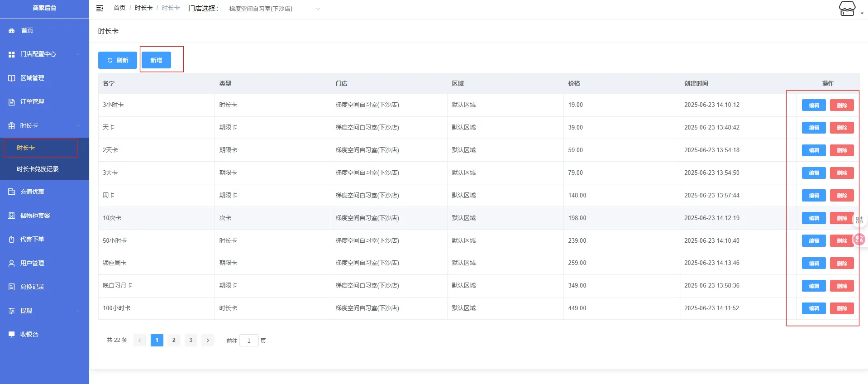Click the 前往 page number input field

point(249,341)
